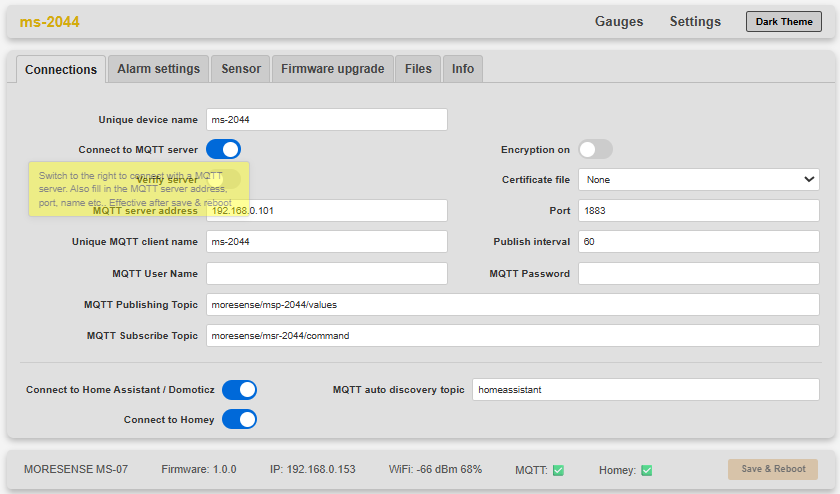Click the Unique device name field
The height and width of the screenshot is (494, 840).
(x=326, y=120)
